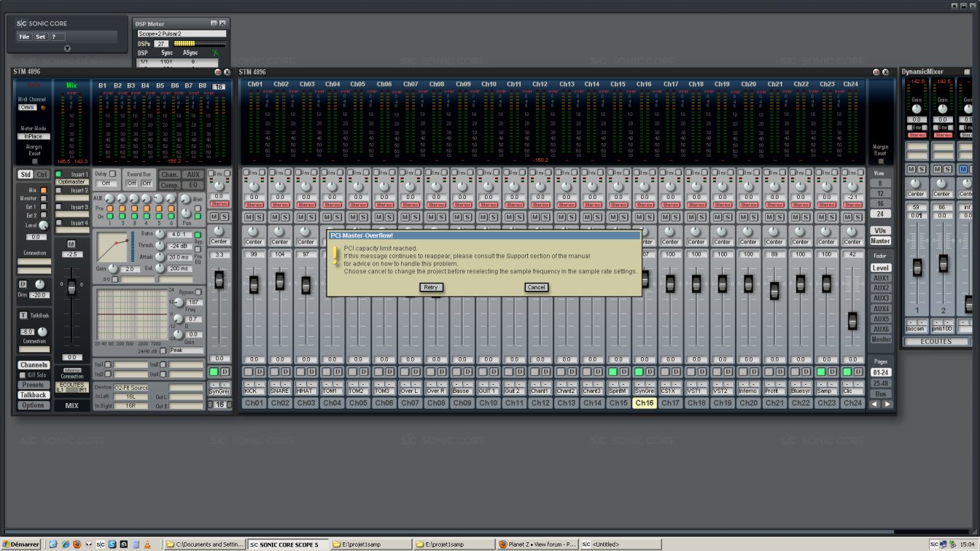Enable the Delay checkbox
Image resolution: width=980 pixels, height=551 pixels.
[x=112, y=174]
